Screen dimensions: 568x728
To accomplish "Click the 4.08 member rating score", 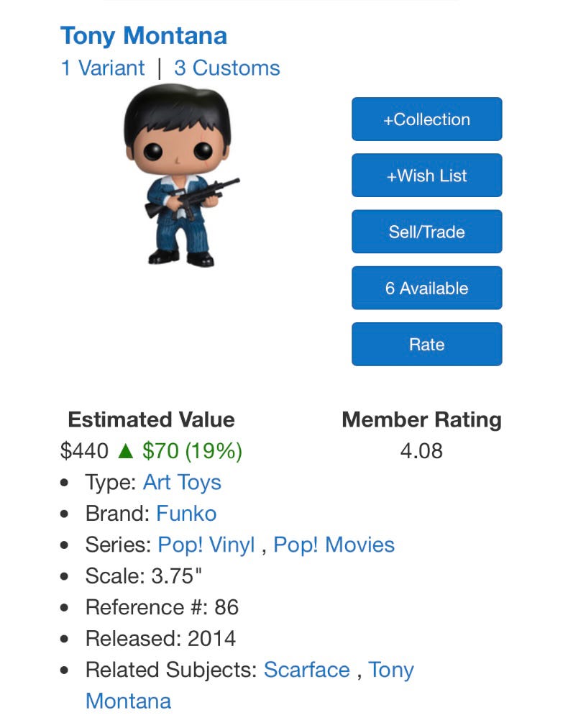I will (x=421, y=451).
